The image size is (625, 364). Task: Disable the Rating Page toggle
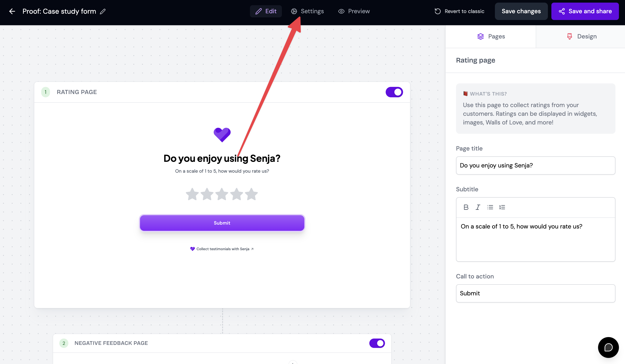click(394, 92)
